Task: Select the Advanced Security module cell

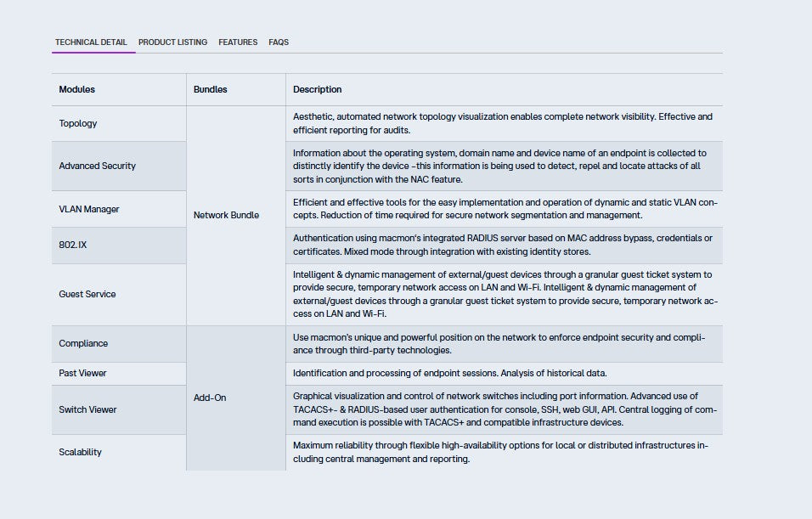Action: [x=97, y=166]
